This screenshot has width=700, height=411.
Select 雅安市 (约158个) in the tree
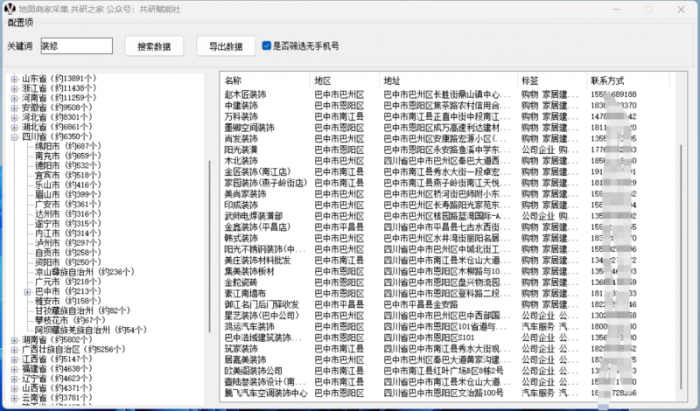(68, 301)
